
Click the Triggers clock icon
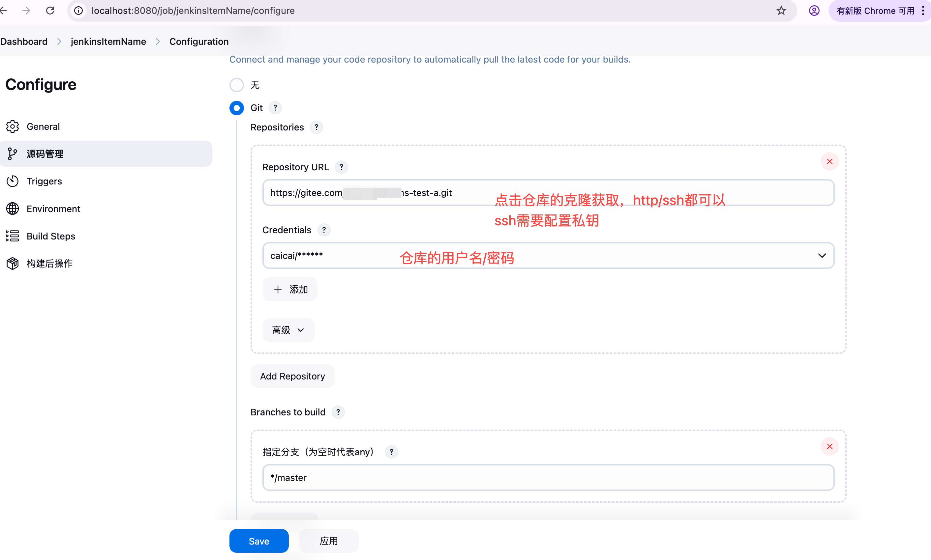(x=13, y=181)
